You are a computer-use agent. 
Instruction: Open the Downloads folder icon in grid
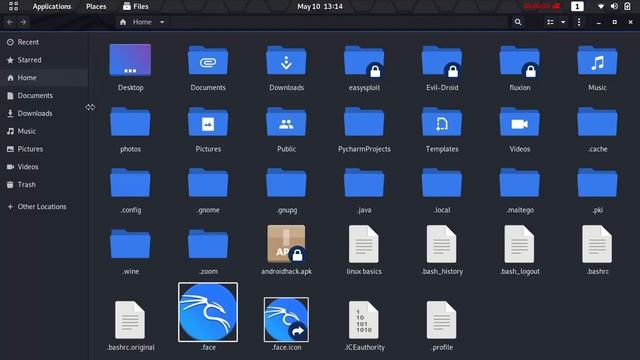click(x=286, y=61)
